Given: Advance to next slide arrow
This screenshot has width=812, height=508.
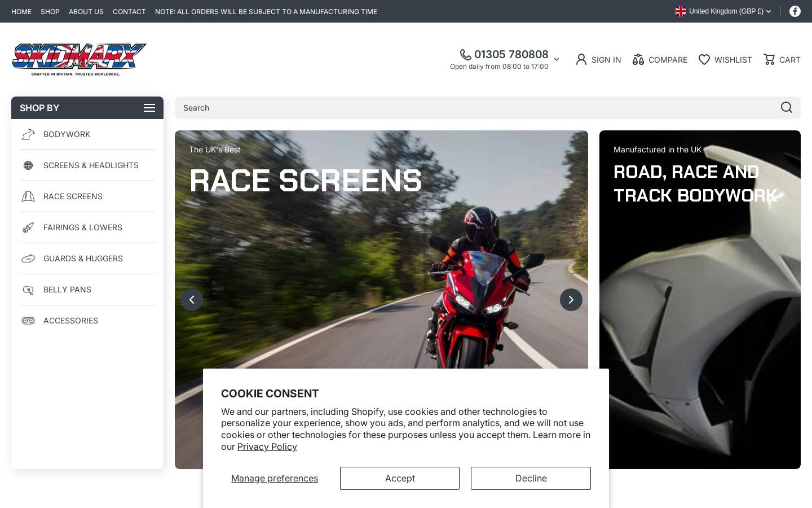Looking at the screenshot, I should click(571, 300).
